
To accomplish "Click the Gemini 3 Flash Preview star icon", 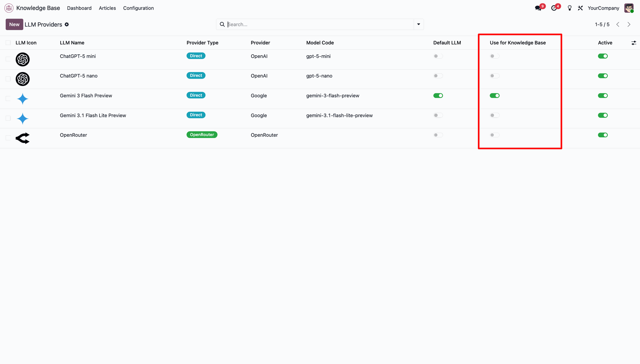I will [x=23, y=99].
